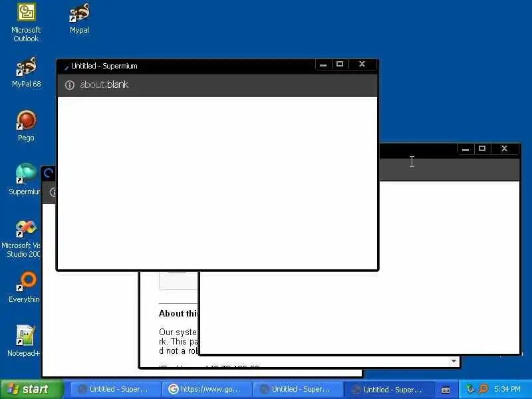Click scrollbar down arrow in the Google window
532x399 pixels.
point(454,361)
